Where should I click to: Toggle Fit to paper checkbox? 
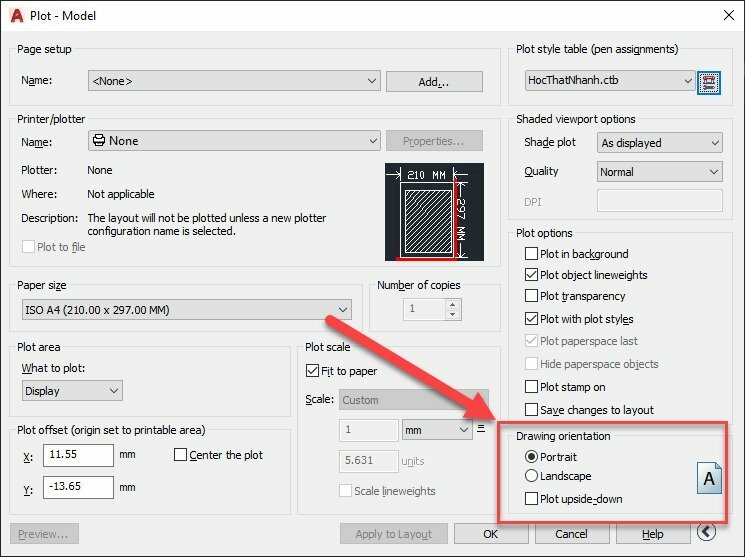coord(312,371)
